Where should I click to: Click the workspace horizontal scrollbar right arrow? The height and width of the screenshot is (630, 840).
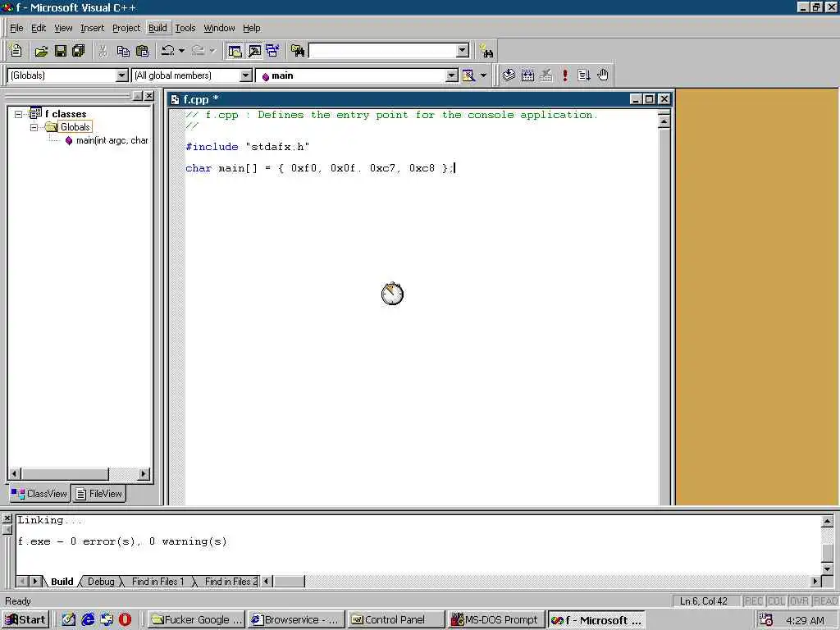click(143, 473)
